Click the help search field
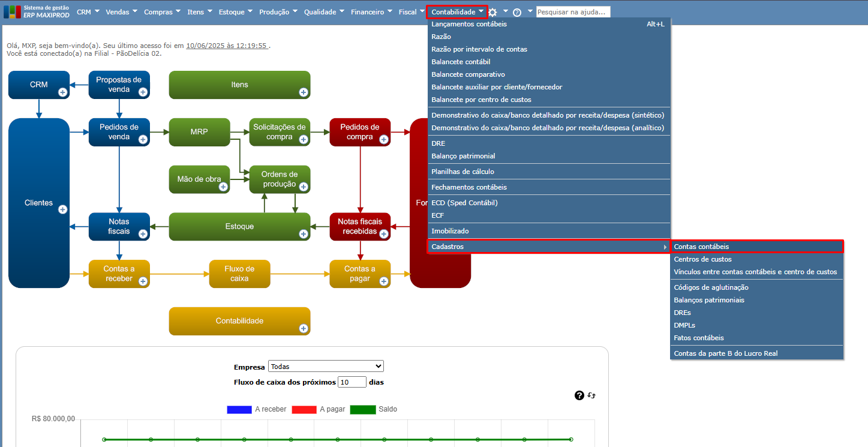 tap(573, 12)
